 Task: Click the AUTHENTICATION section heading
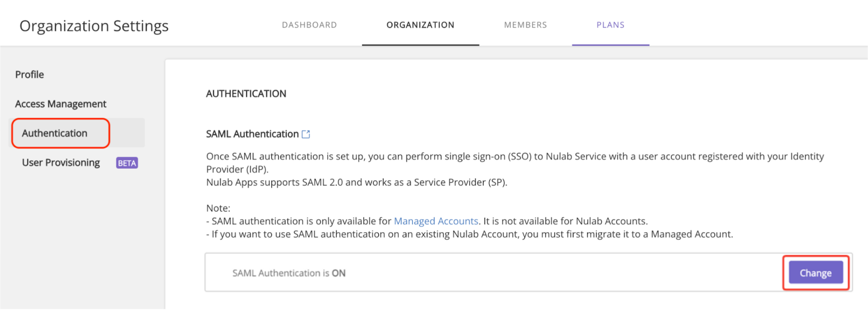coord(246,94)
